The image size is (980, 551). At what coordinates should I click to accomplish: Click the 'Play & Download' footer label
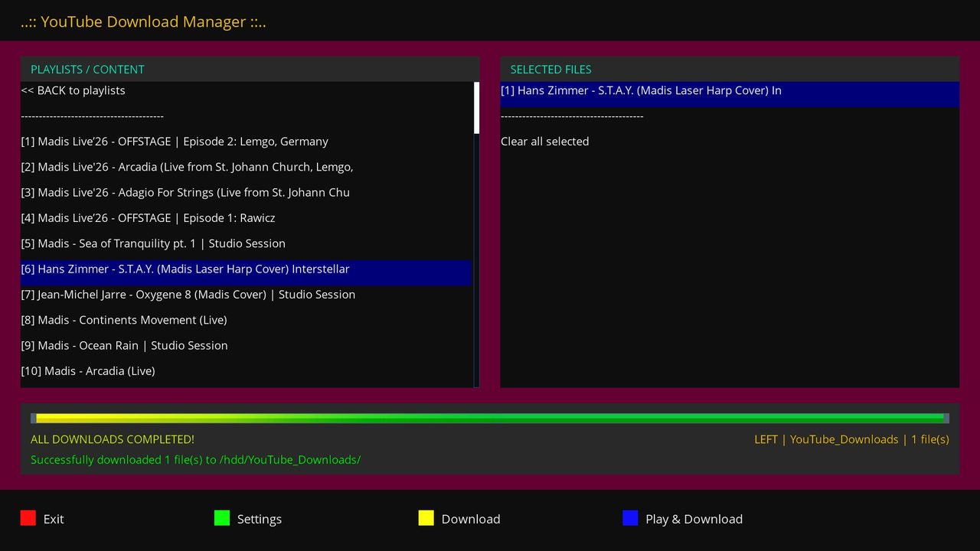694,519
